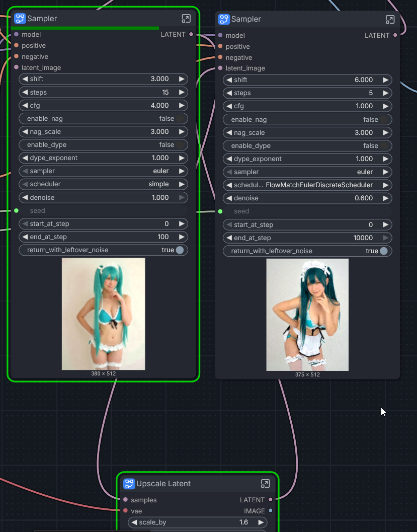Viewport: 417px width, 532px height.
Task: Open the Upscale Latent node expand icon
Action: (x=266, y=484)
